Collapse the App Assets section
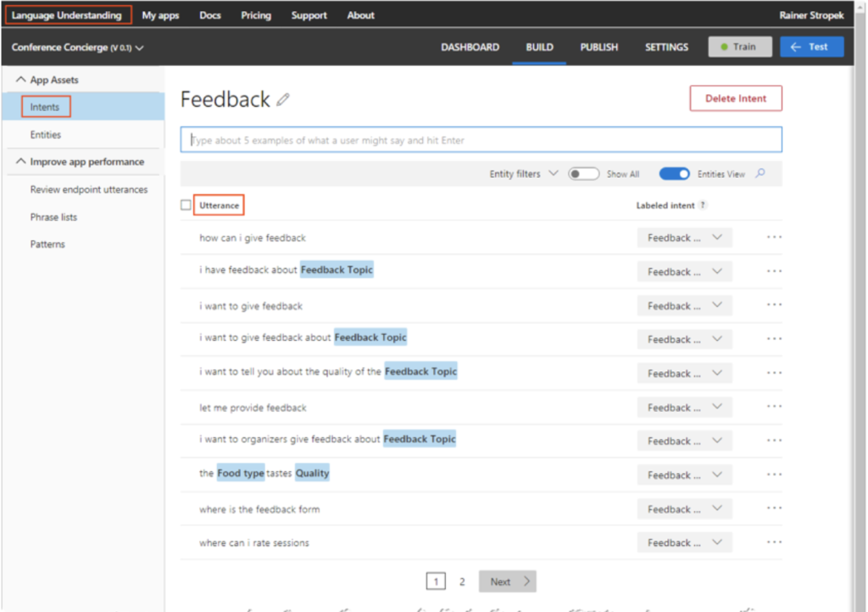The image size is (868, 612). [22, 80]
